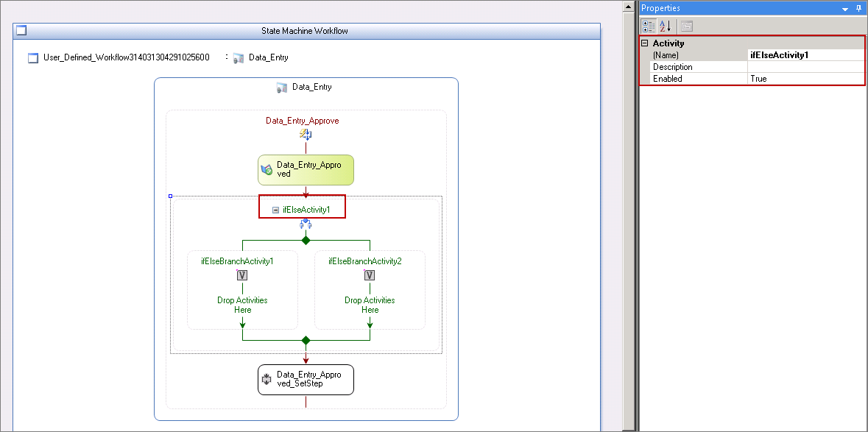868x432 pixels.
Task: Click validation marker on ifElseBranchActivity1
Action: click(242, 275)
